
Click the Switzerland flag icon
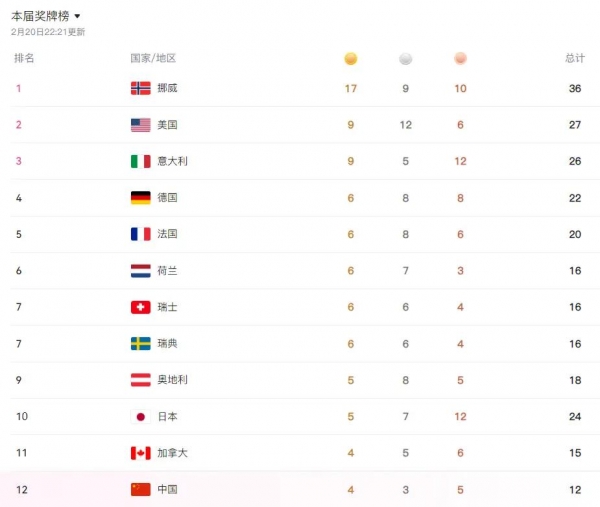point(141,307)
